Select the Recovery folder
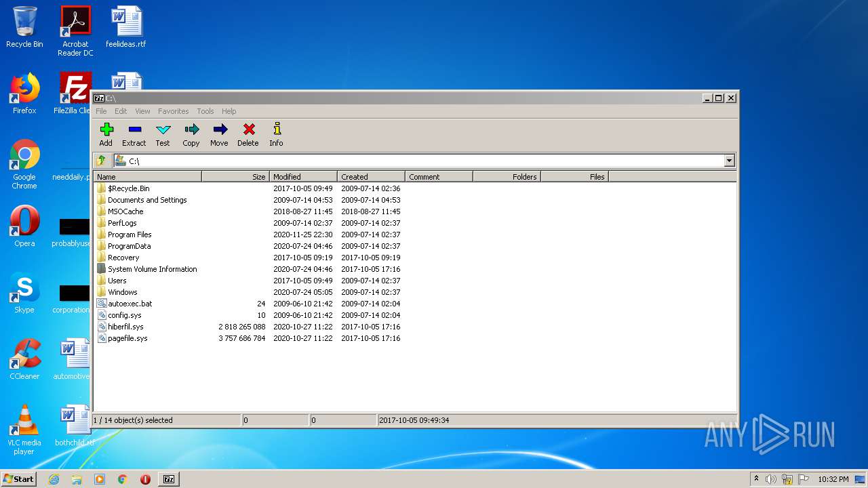Image resolution: width=868 pixels, height=488 pixels. pos(123,258)
